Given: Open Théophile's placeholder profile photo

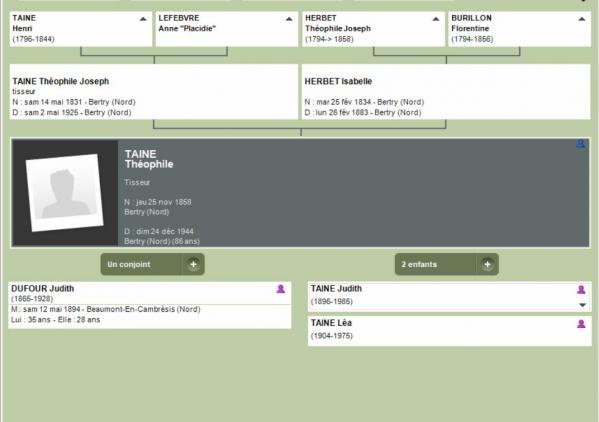Looking at the screenshot, I should coord(65,193).
